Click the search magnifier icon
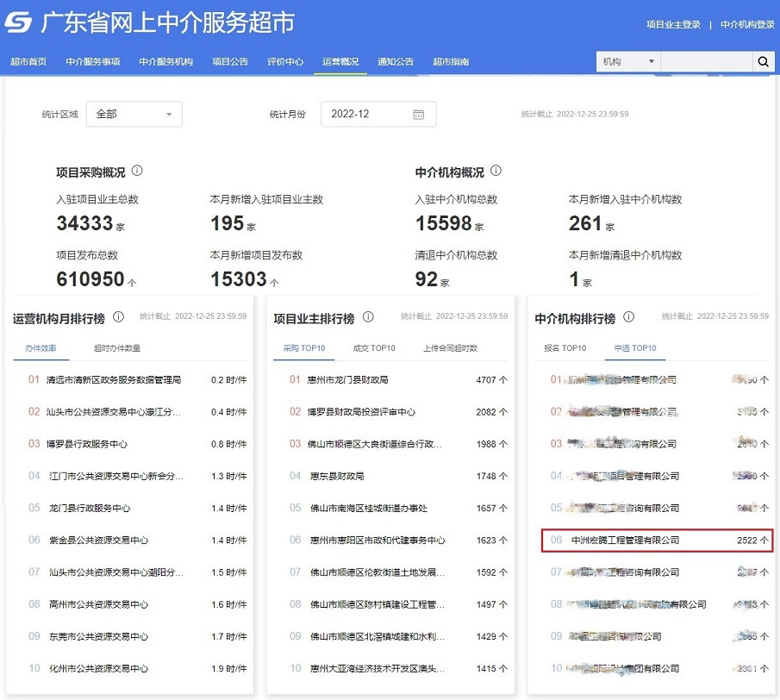780x700 pixels. coord(764,61)
